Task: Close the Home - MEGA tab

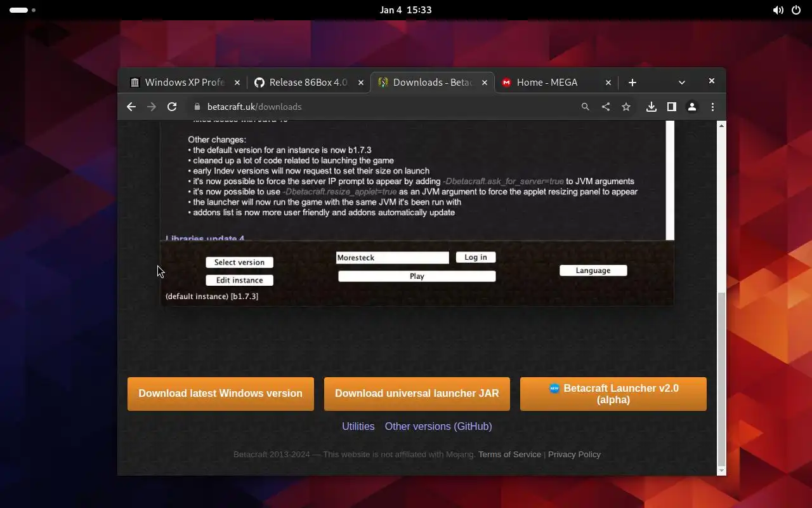Action: click(608, 83)
